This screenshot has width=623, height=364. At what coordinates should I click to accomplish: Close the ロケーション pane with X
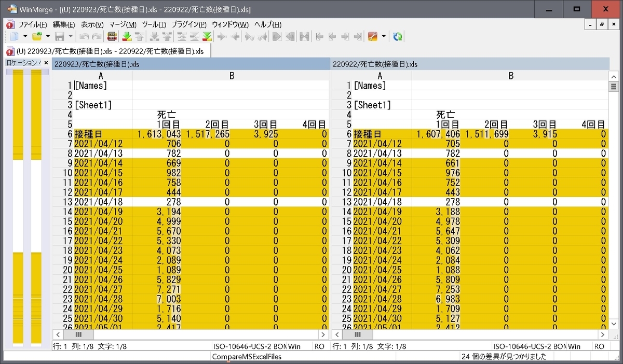point(46,63)
